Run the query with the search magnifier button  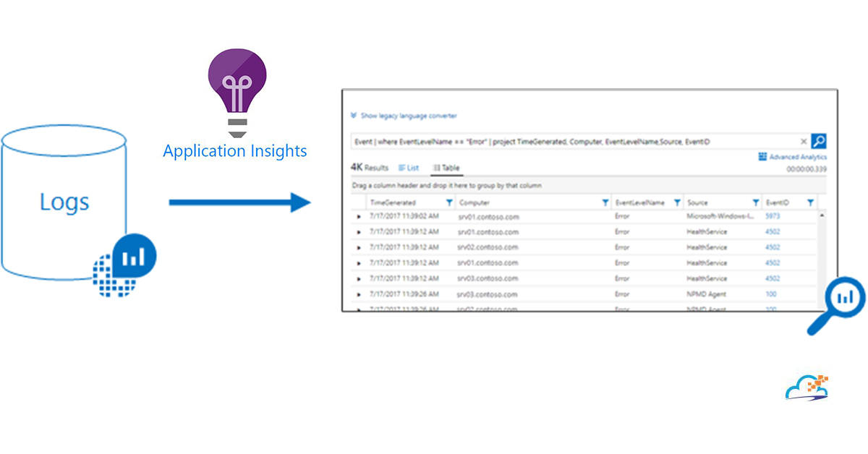pyautogui.click(x=818, y=142)
